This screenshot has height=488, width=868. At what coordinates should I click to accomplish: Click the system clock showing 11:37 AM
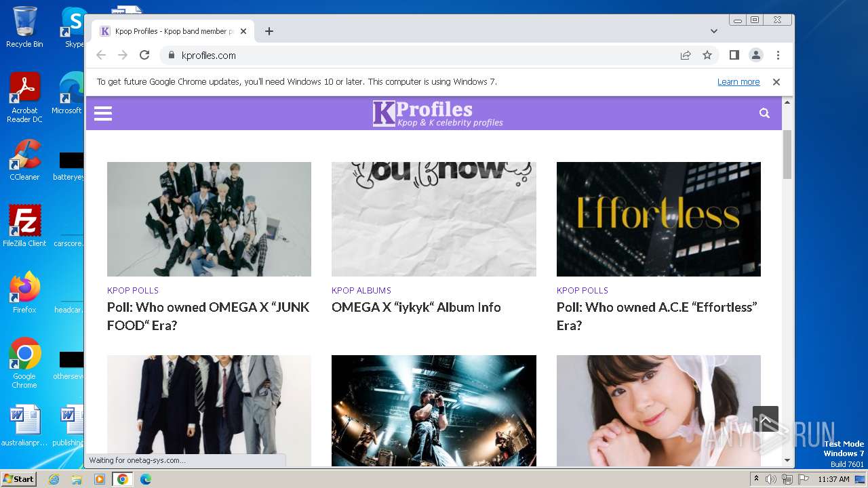(833, 479)
